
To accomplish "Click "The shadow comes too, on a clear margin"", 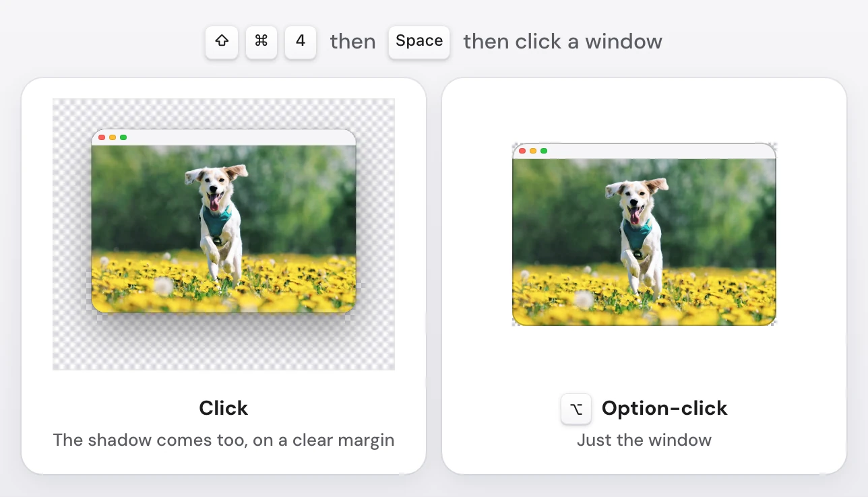I will tap(224, 440).
